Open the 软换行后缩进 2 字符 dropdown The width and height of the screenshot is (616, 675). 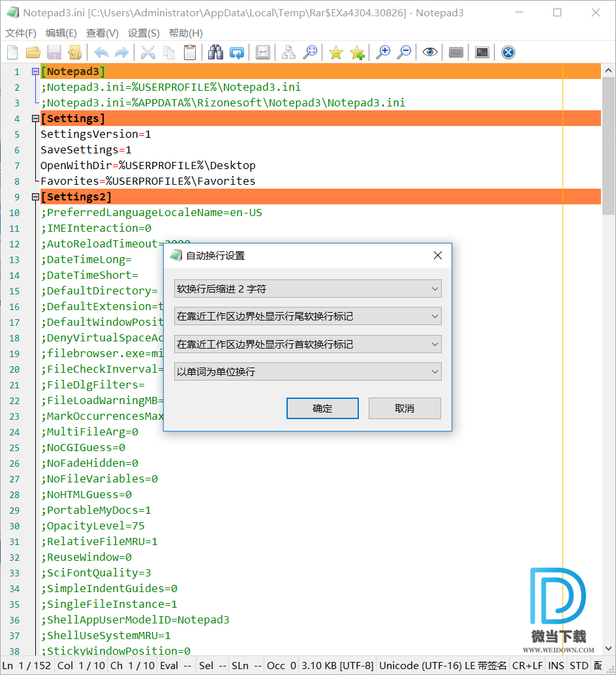308,289
